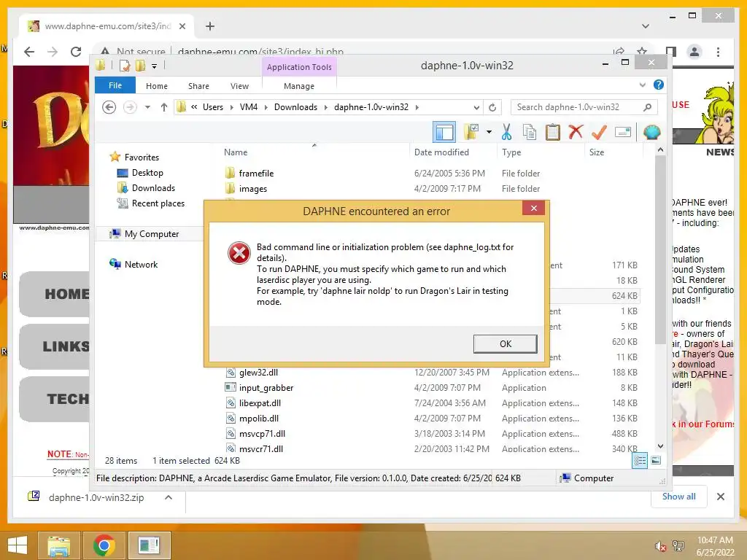Select the Application Tools contextual tab

299,67
